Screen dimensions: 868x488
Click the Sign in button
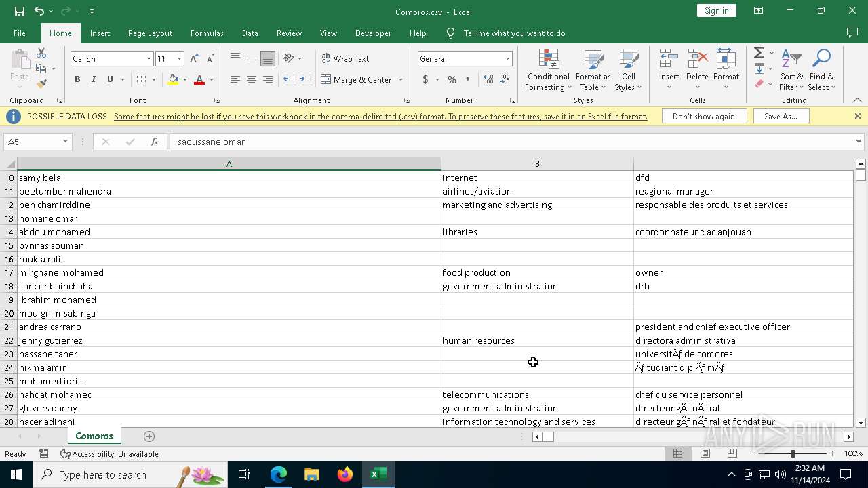pyautogui.click(x=716, y=11)
